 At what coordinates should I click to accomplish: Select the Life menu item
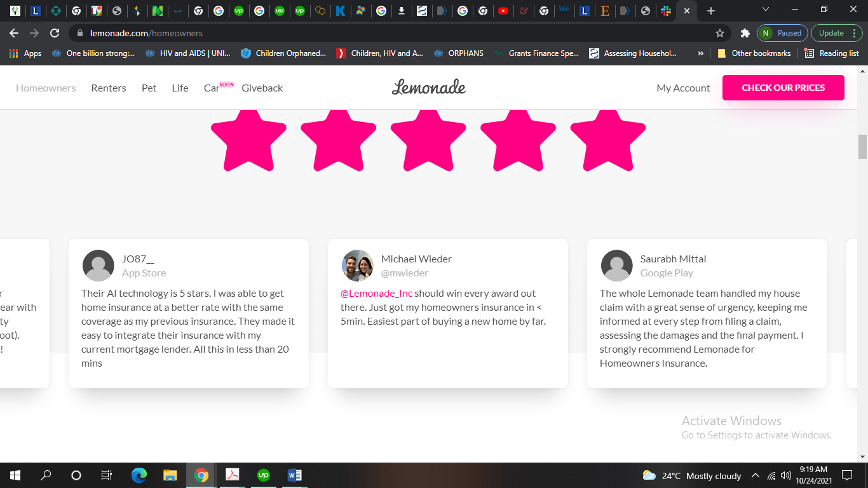[x=180, y=88]
